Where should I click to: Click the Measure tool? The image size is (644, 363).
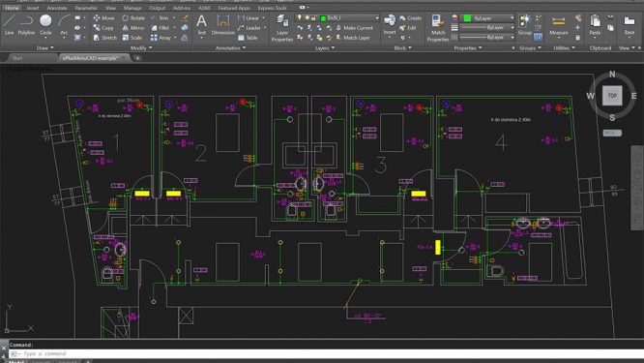pos(559,24)
